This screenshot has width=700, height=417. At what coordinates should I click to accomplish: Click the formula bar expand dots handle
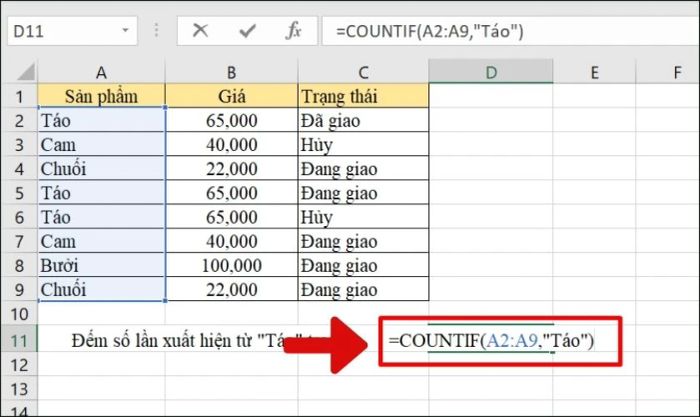tap(156, 30)
